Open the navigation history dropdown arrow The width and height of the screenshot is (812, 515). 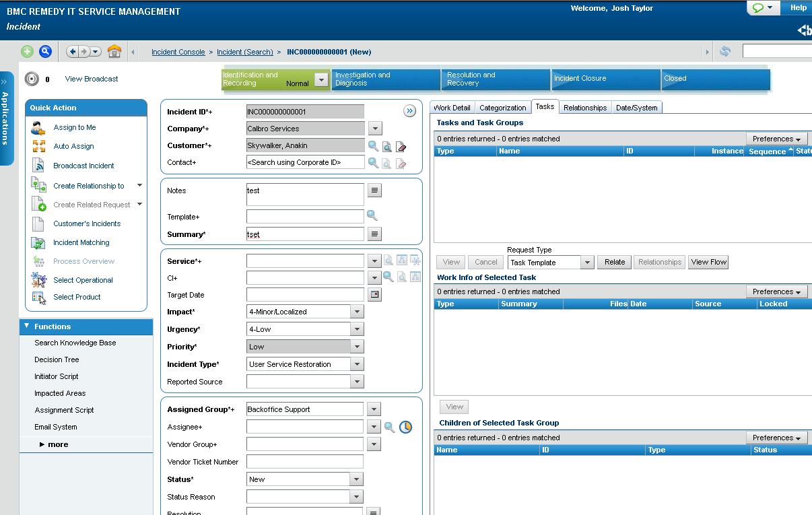tap(96, 51)
